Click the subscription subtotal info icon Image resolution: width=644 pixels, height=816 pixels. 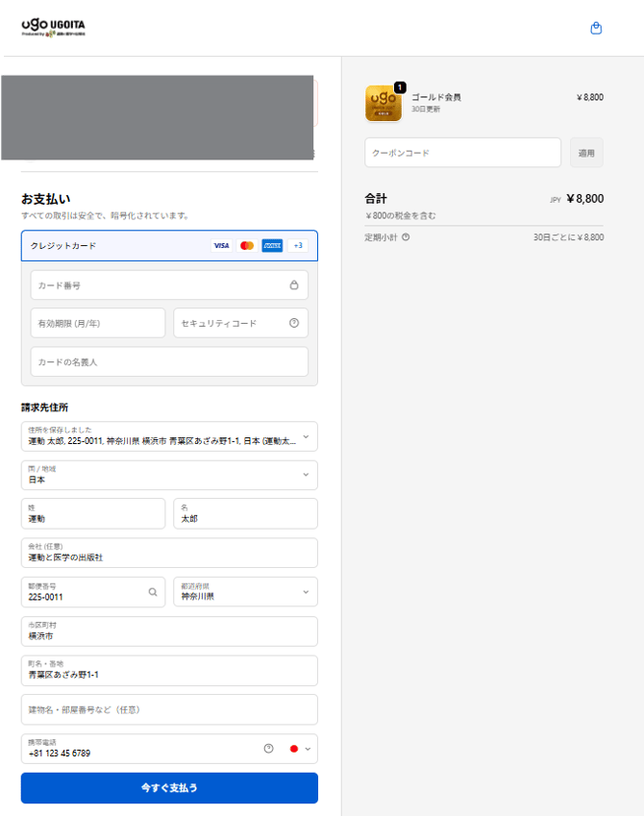click(406, 236)
